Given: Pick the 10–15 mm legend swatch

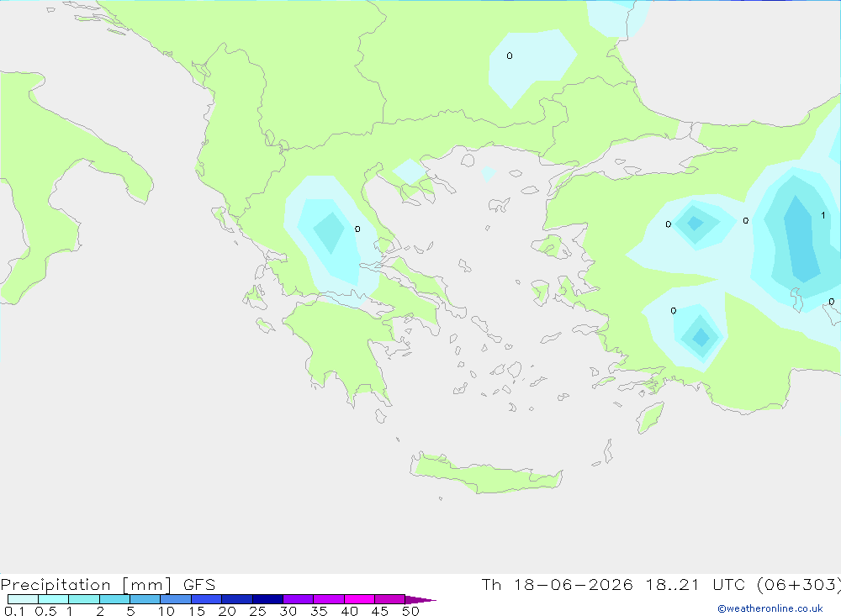Looking at the screenshot, I should [176, 599].
